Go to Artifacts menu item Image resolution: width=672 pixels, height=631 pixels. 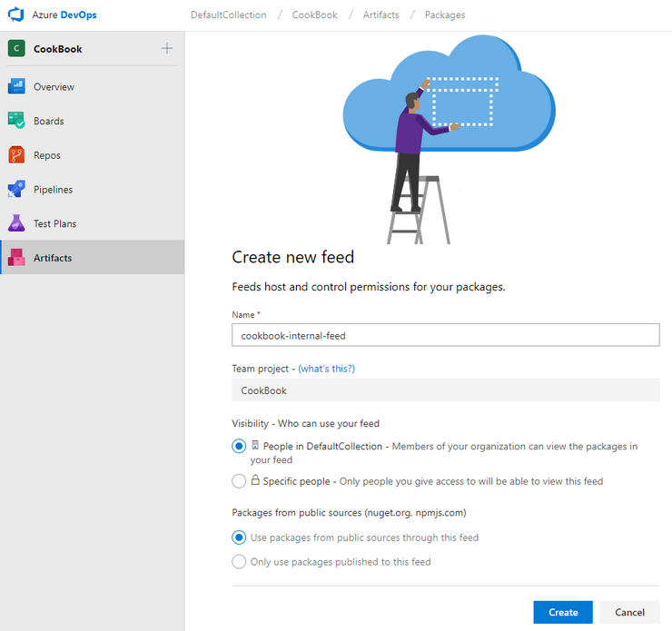(x=93, y=258)
